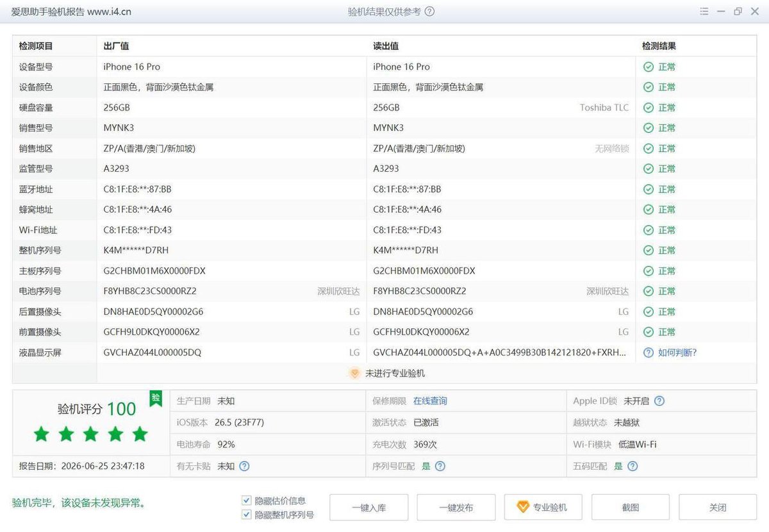The height and width of the screenshot is (532, 769).
Task: Click the question icon in 液晶显示屏 row
Action: (649, 353)
